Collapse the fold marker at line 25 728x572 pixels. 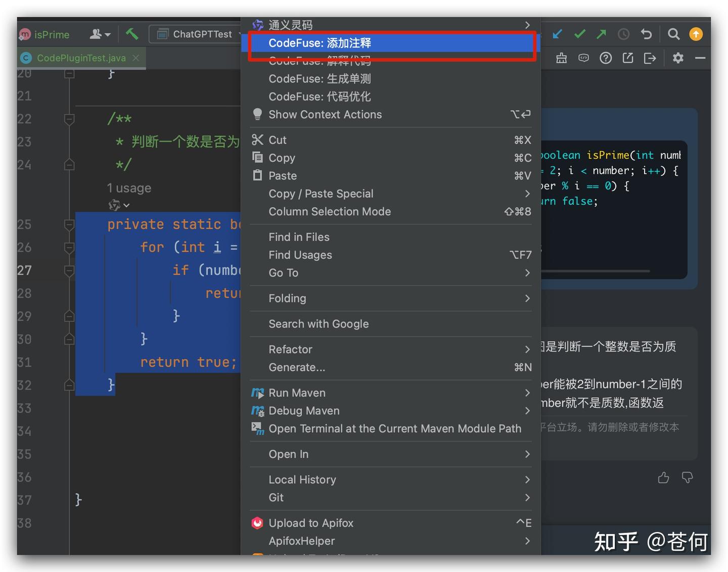pyautogui.click(x=69, y=224)
